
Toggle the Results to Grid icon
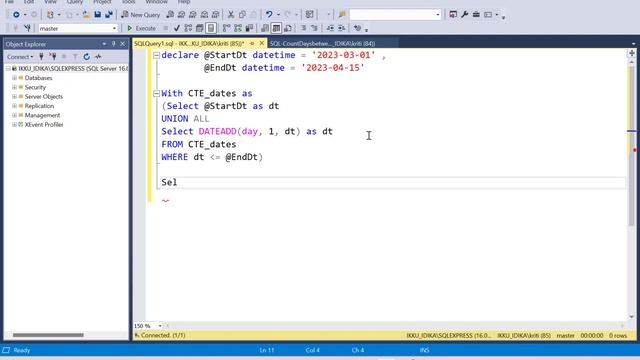(x=276, y=28)
